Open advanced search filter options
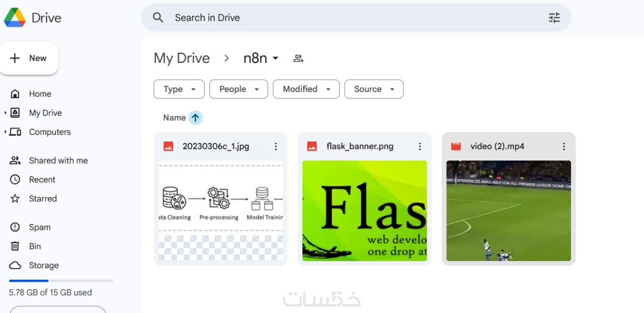The height and width of the screenshot is (313, 644). (554, 18)
